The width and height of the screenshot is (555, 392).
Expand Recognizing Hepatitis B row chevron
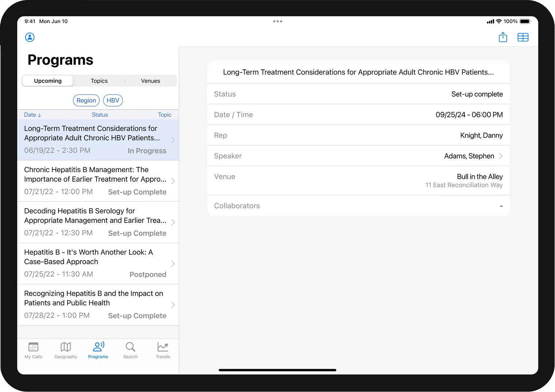(x=173, y=305)
